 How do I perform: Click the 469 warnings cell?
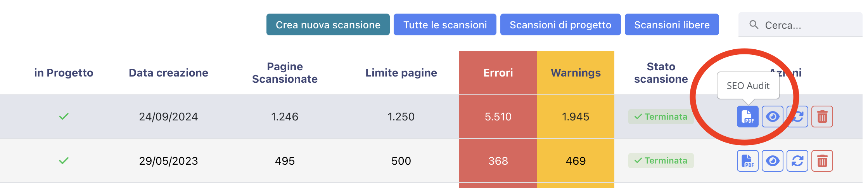[576, 161]
